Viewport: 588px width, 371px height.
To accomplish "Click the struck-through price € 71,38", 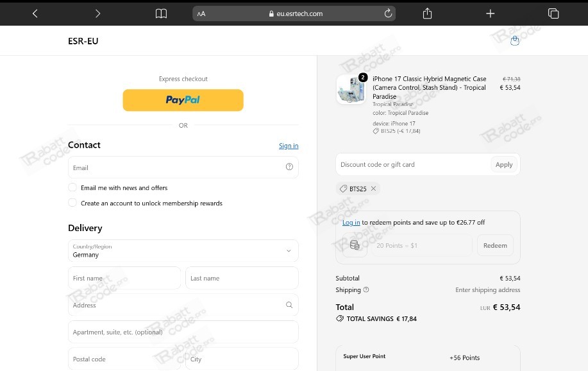I will (x=511, y=79).
